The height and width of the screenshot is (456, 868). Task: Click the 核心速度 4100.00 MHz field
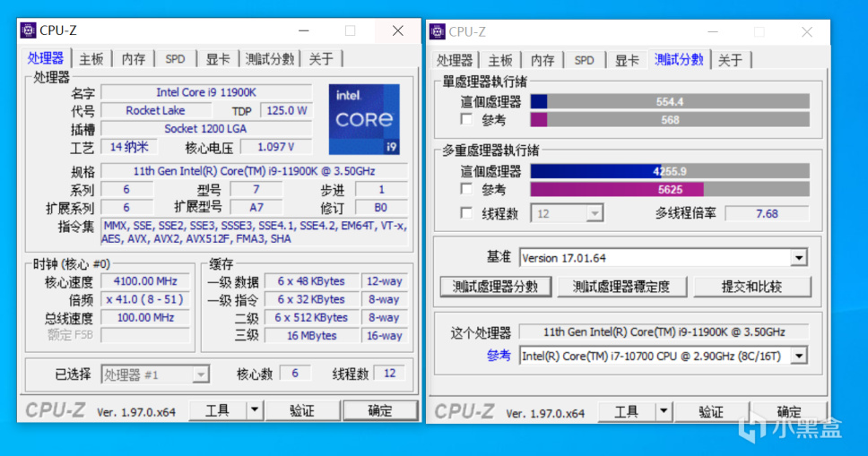tap(145, 281)
